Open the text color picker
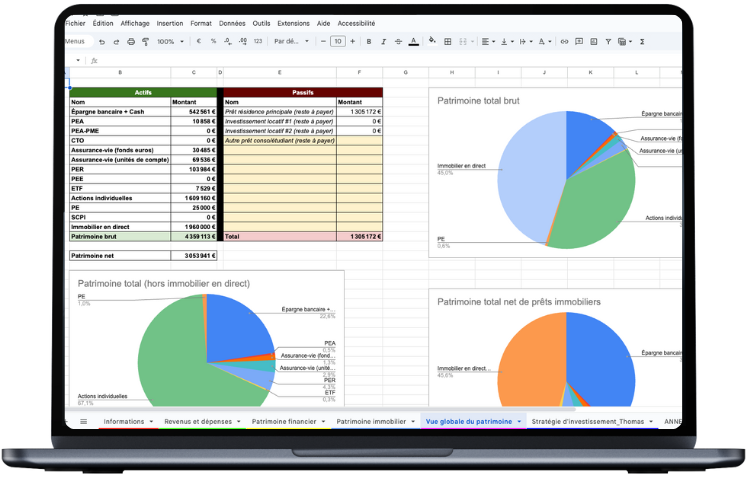 click(x=414, y=41)
